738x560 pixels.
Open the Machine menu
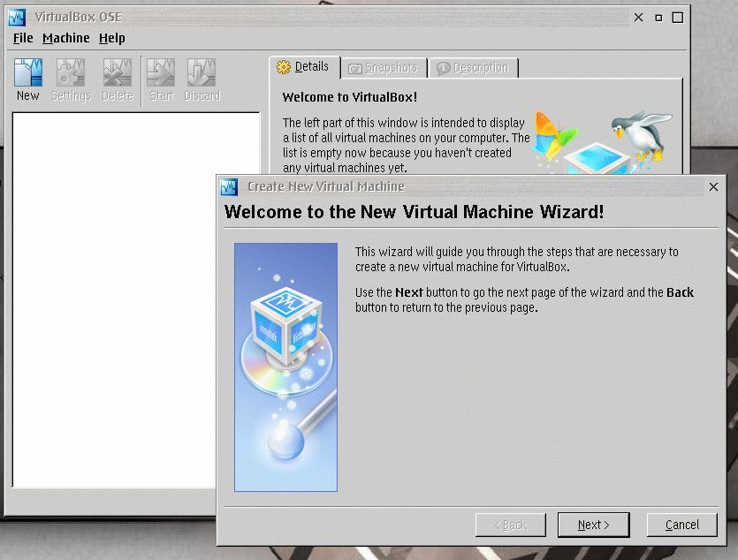[x=66, y=38]
